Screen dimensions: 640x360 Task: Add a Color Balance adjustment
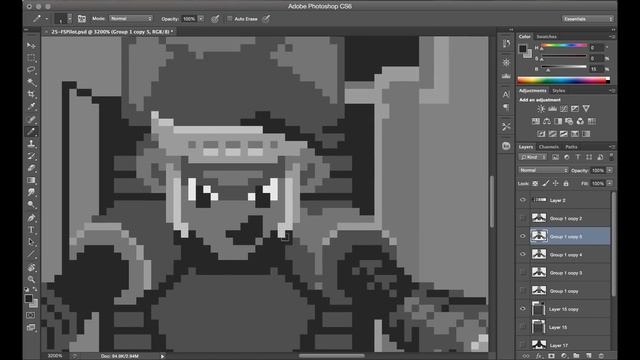click(x=547, y=121)
